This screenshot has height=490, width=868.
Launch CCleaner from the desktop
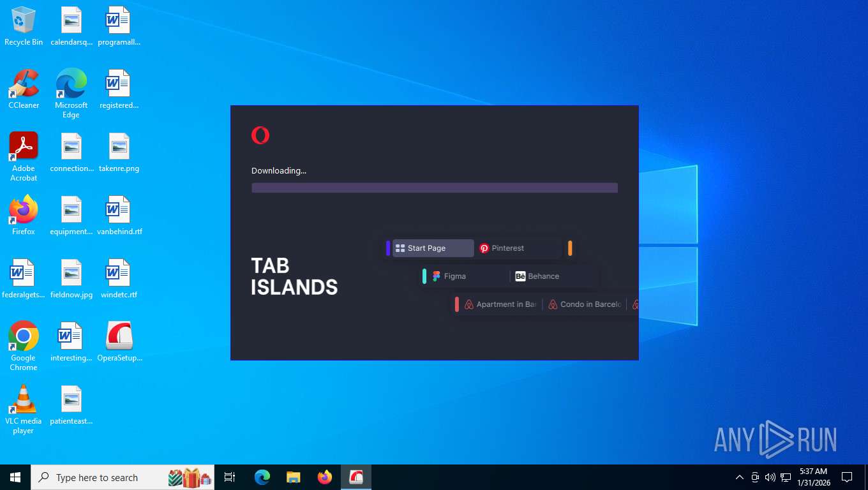coord(24,89)
